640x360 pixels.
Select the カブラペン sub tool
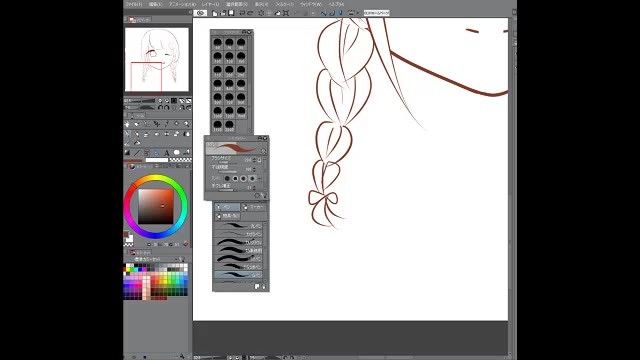pyautogui.click(x=238, y=234)
